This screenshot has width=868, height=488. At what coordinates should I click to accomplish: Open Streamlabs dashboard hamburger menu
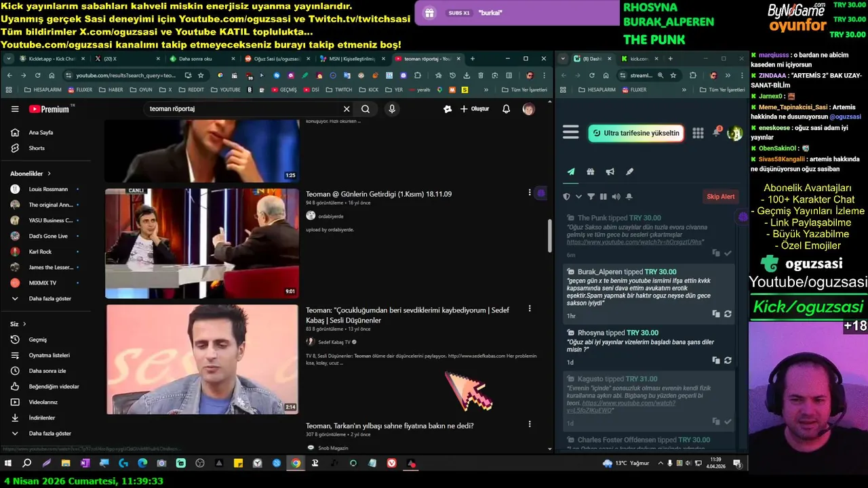(x=571, y=133)
